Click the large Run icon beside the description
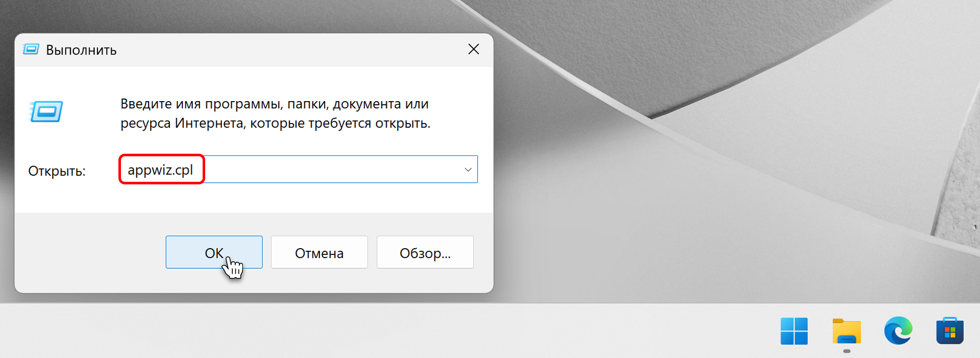The width and height of the screenshot is (980, 358). point(46,111)
